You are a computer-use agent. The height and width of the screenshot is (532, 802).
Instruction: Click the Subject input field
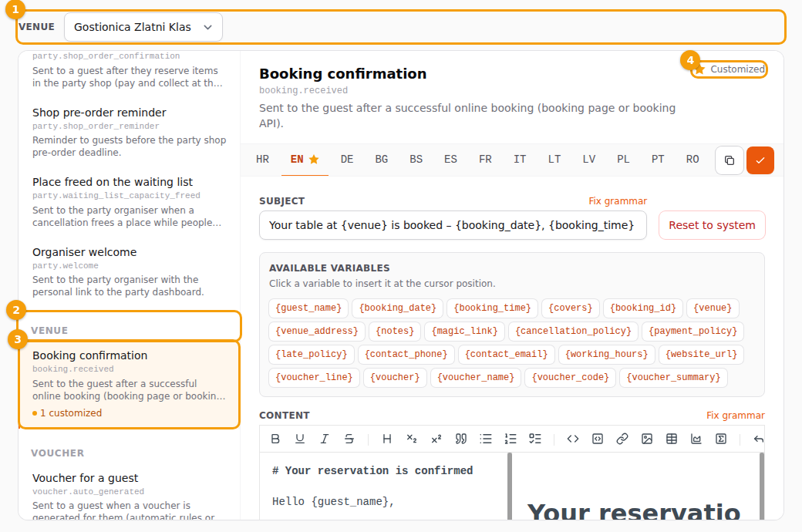pyautogui.click(x=453, y=225)
